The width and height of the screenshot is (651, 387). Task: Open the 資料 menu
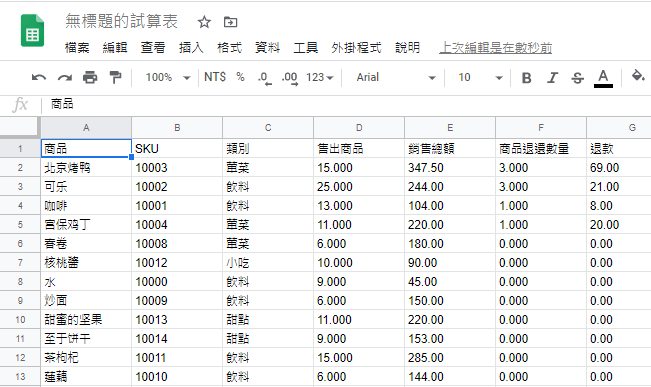click(267, 48)
